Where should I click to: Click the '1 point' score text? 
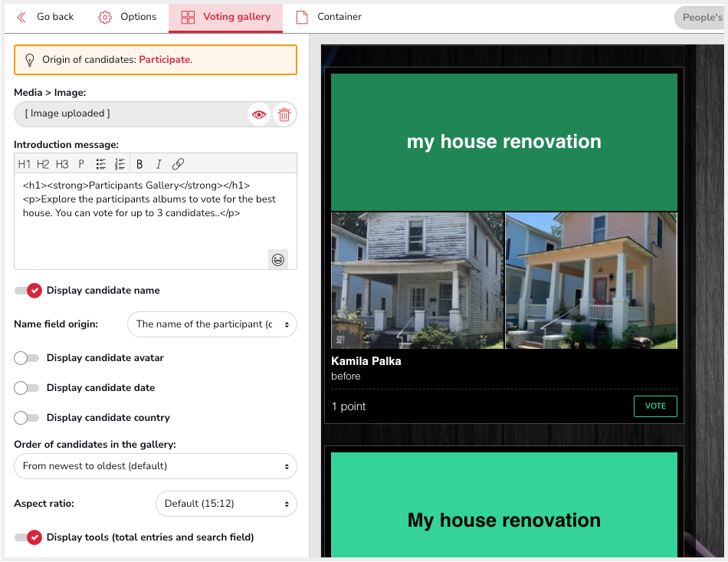tap(348, 407)
